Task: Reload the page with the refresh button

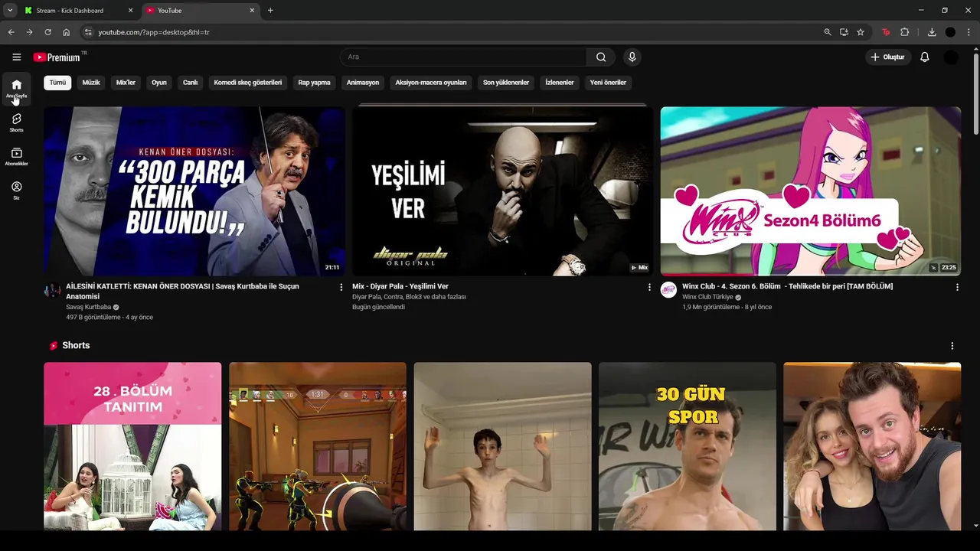Action: pos(47,32)
